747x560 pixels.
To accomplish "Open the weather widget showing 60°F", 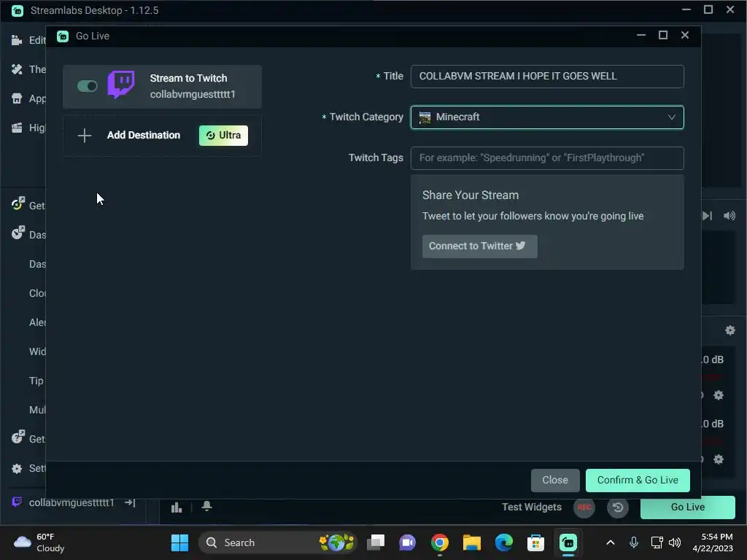I will (x=39, y=542).
